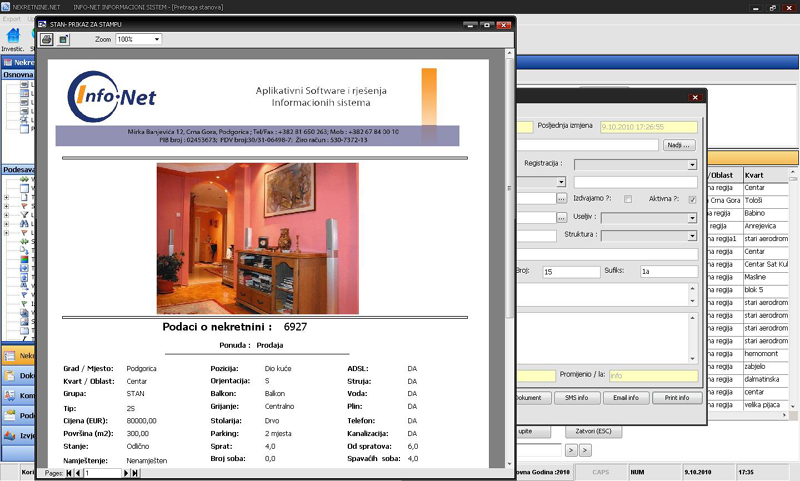800x481 pixels.
Task: Click the Email info button
Action: pos(626,398)
